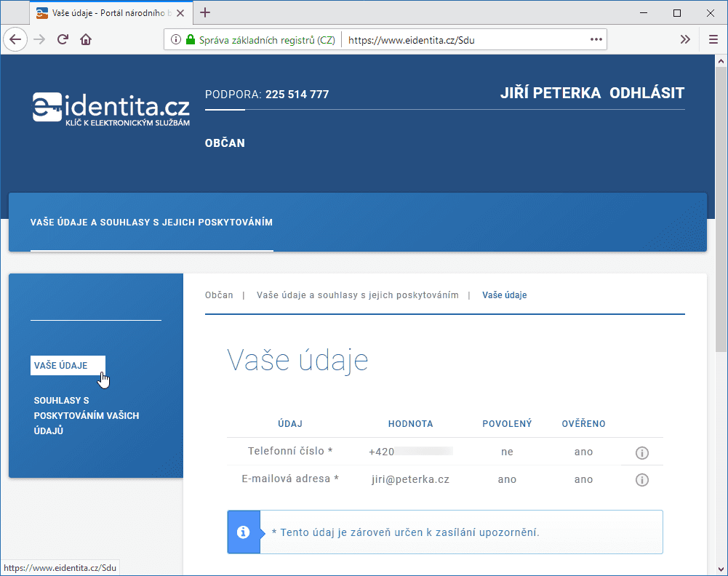Screen dimensions: 728x576
Task: Click the Jiří Peterka user name
Action: 550,93
